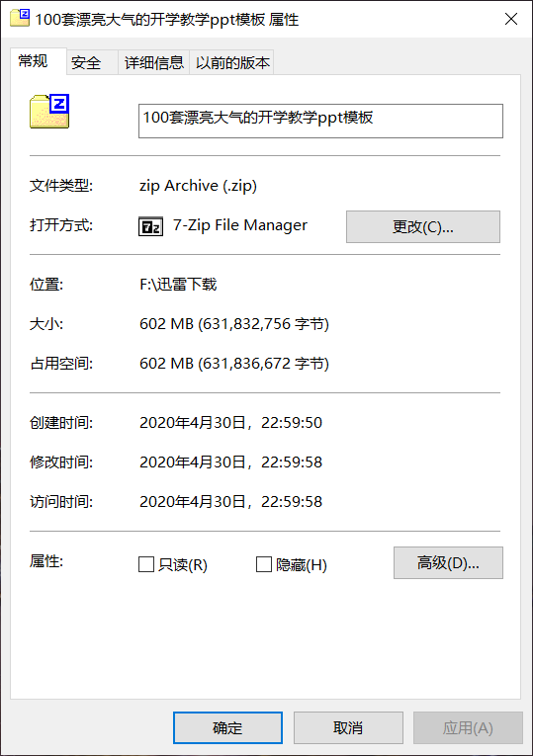The height and width of the screenshot is (756, 533).
Task: Click the zip Archive (.zip) file type text
Action: [198, 186]
